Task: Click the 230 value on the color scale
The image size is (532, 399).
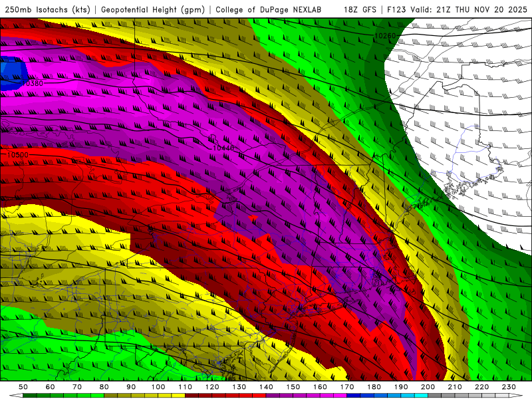Action: click(509, 387)
